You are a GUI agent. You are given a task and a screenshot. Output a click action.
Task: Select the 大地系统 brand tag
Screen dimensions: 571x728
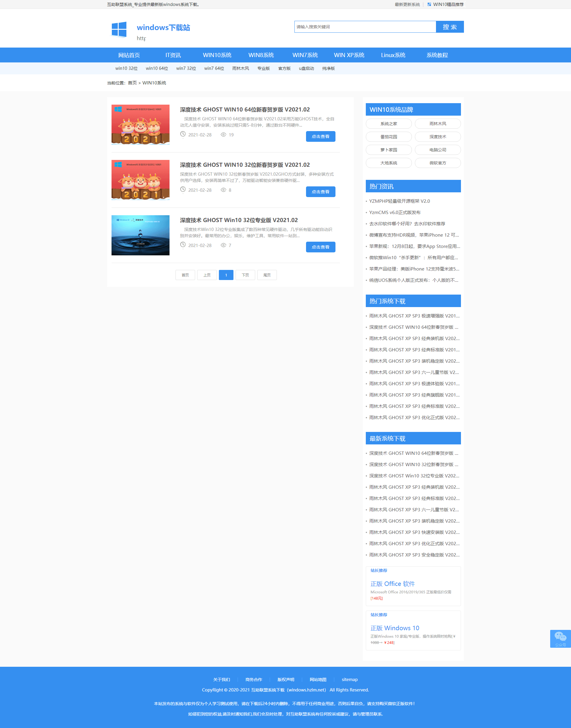click(389, 163)
